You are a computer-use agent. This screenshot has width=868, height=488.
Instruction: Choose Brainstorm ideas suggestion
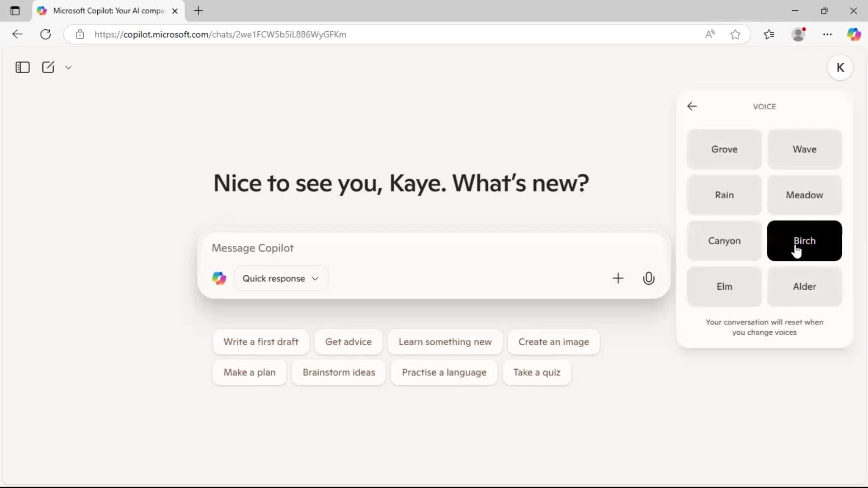pyautogui.click(x=339, y=372)
